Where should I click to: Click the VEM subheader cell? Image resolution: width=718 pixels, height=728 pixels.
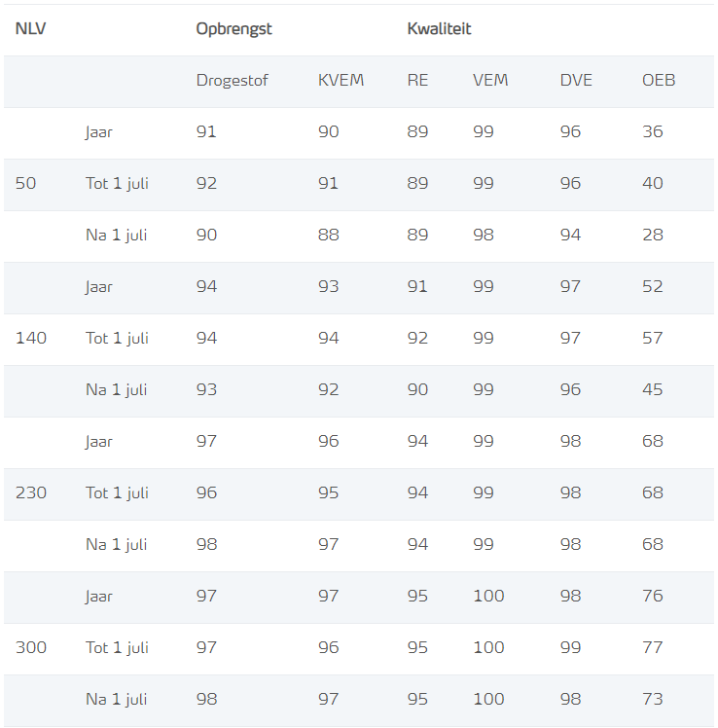point(490,81)
